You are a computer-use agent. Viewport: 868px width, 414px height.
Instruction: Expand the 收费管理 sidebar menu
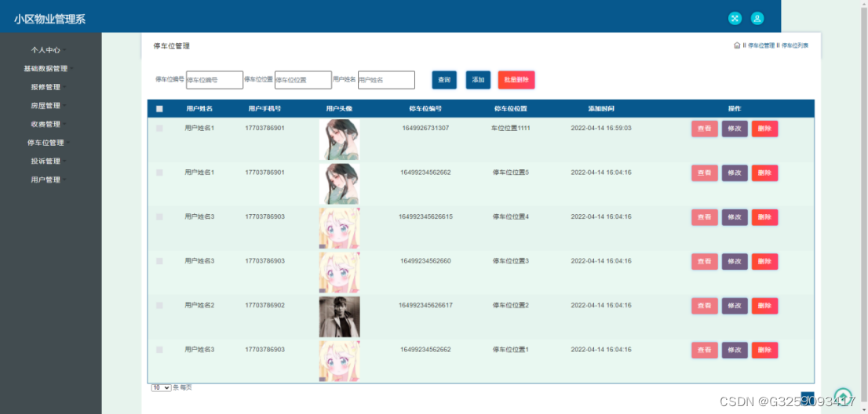point(49,124)
